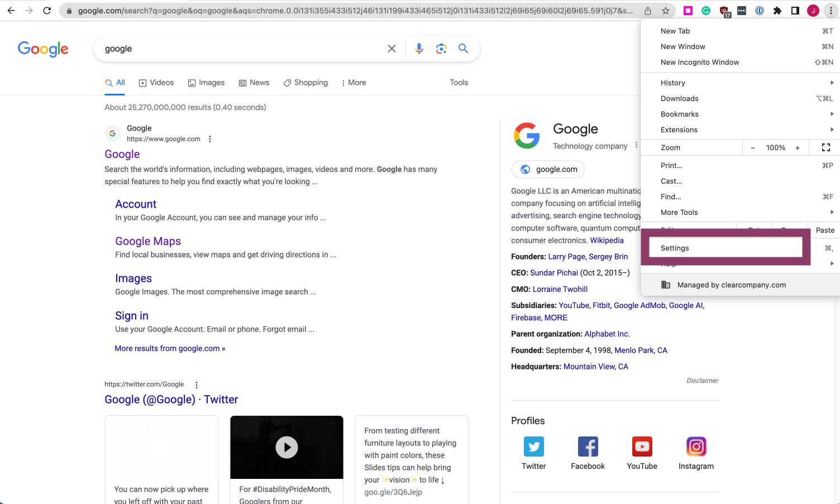This screenshot has width=840, height=504.
Task: Click Managed by clearcompany.com entry
Action: [x=740, y=285]
